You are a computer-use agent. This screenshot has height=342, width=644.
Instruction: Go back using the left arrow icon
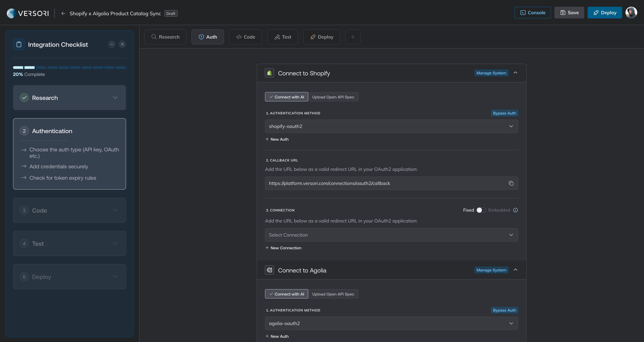pos(63,14)
